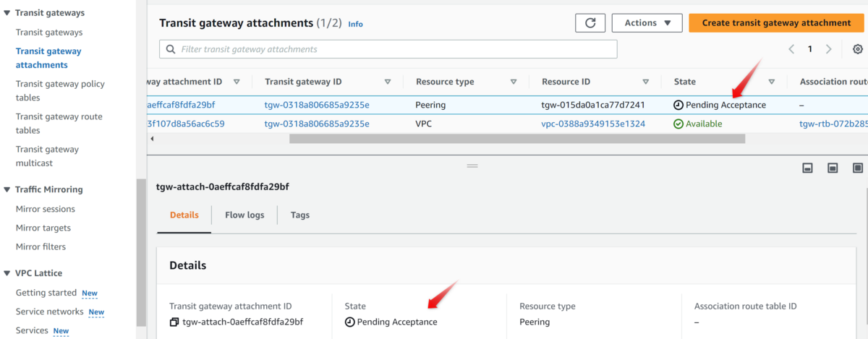
Task: Click Create transit gateway attachment button
Action: click(x=776, y=23)
